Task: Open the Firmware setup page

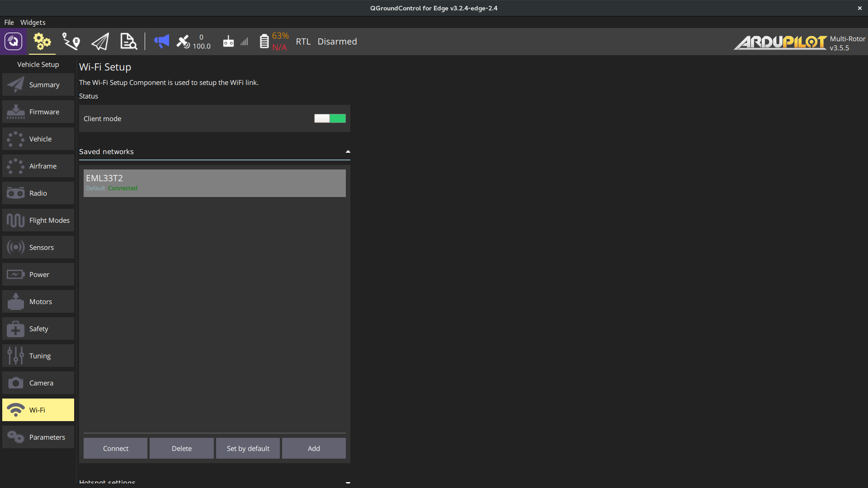Action: pyautogui.click(x=38, y=112)
